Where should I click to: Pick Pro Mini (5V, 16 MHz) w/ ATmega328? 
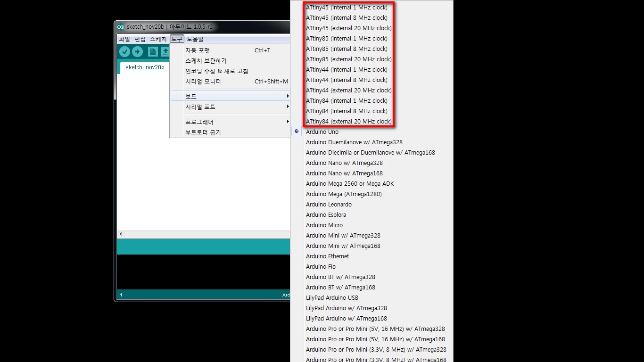[x=372, y=329]
